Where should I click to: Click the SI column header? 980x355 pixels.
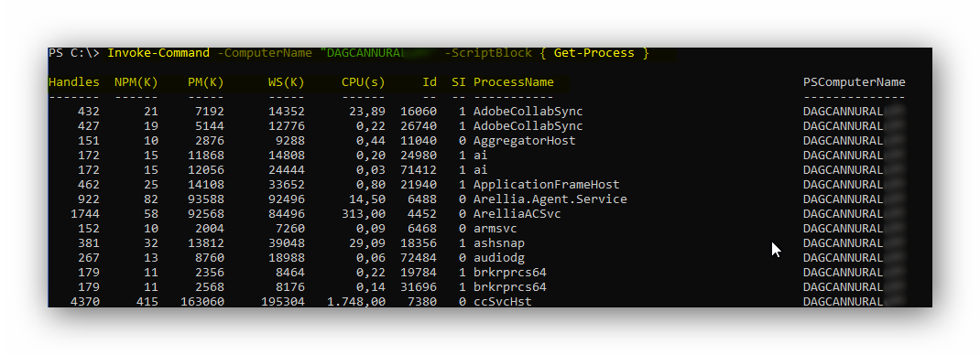[x=459, y=82]
